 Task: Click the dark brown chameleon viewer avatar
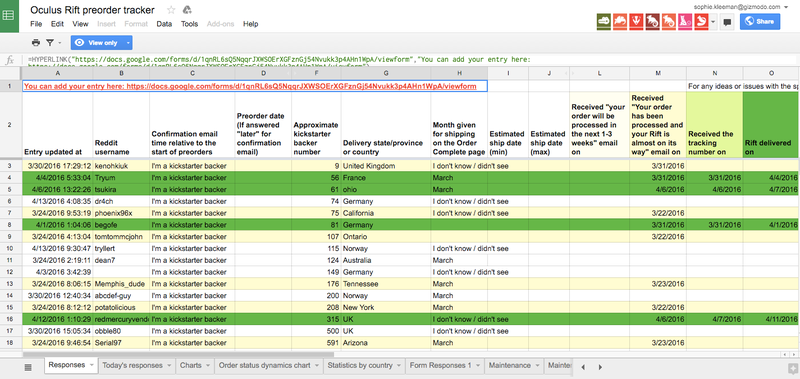pyautogui.click(x=652, y=21)
